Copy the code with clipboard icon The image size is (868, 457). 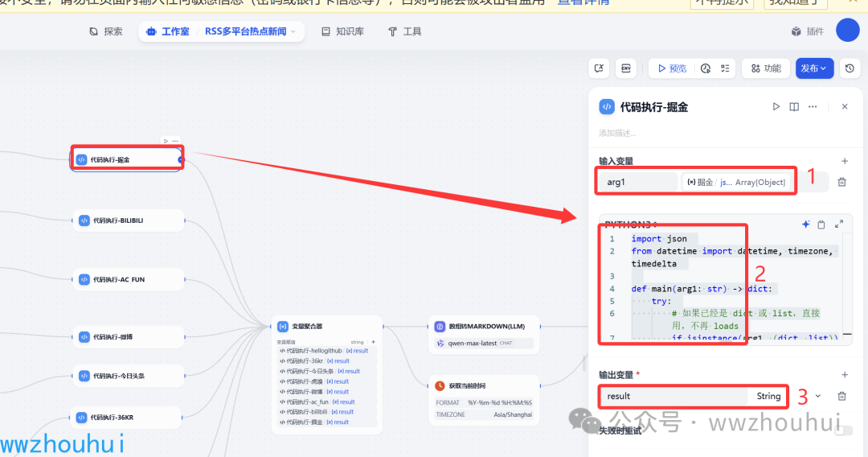point(821,224)
